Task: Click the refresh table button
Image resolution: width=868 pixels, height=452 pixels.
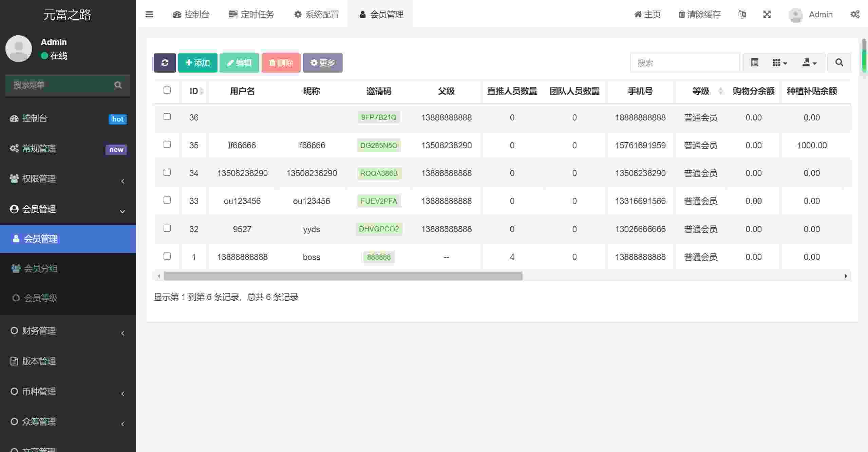Action: point(165,63)
